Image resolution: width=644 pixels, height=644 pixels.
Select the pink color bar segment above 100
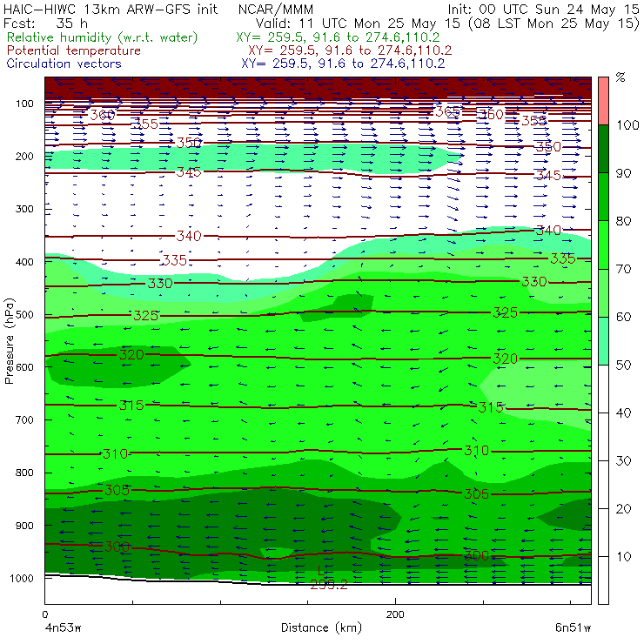[603, 101]
